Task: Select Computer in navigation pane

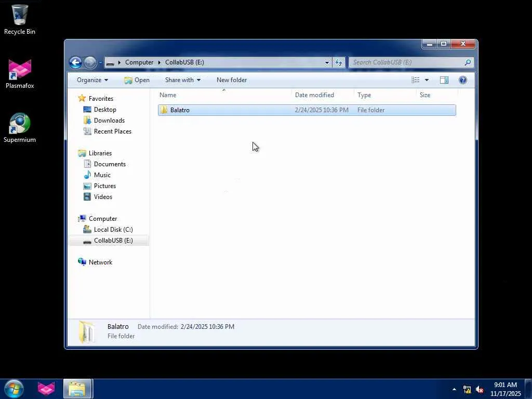Action: (103, 219)
